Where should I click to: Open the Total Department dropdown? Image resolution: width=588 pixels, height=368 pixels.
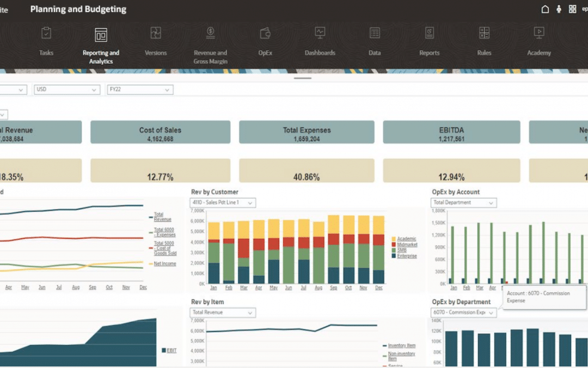464,203
